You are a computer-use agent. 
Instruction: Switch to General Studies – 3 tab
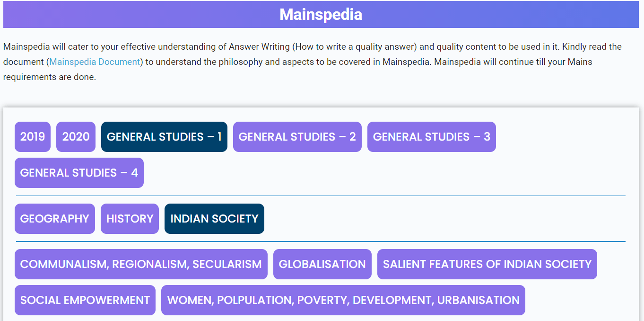click(x=432, y=137)
